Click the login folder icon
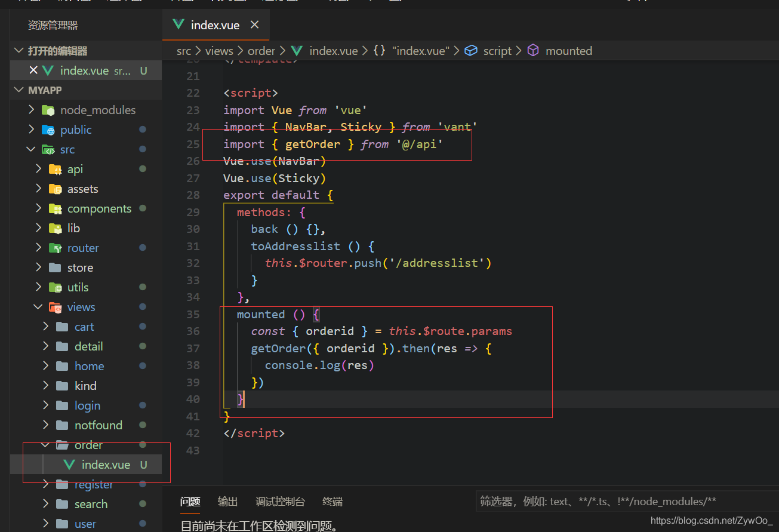The image size is (779, 532). point(63,405)
